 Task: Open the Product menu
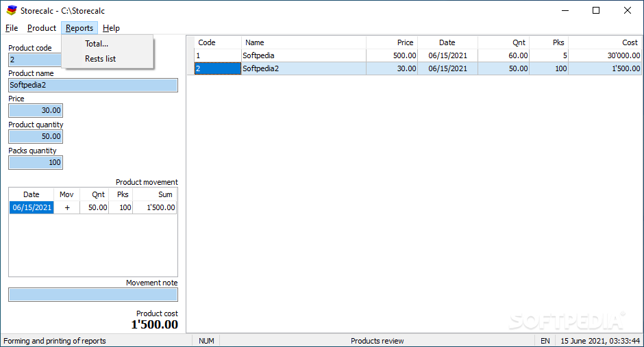[x=42, y=28]
